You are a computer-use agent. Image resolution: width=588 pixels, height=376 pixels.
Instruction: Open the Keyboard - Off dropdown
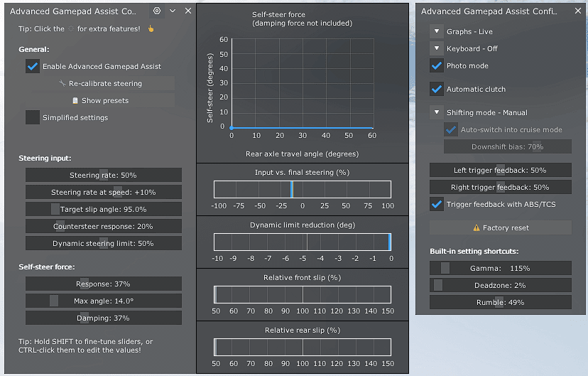[x=437, y=48]
